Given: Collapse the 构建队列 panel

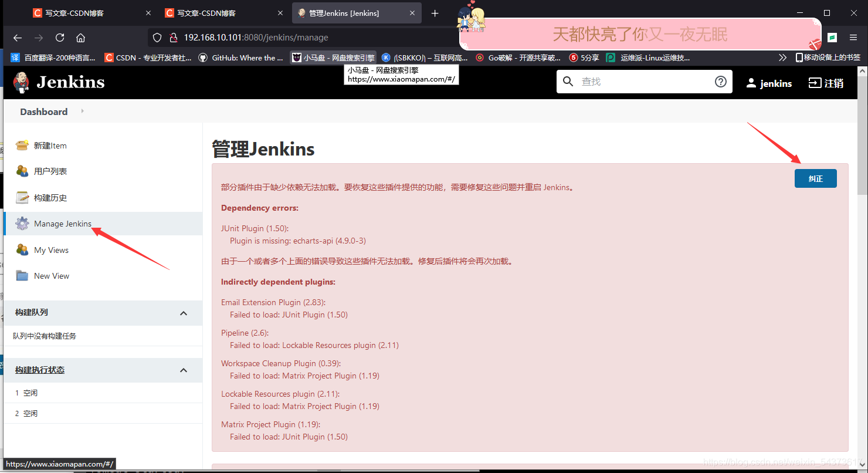Looking at the screenshot, I should [184, 313].
